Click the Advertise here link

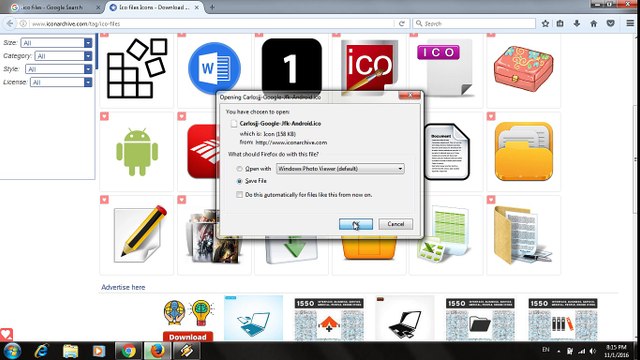pyautogui.click(x=123, y=287)
